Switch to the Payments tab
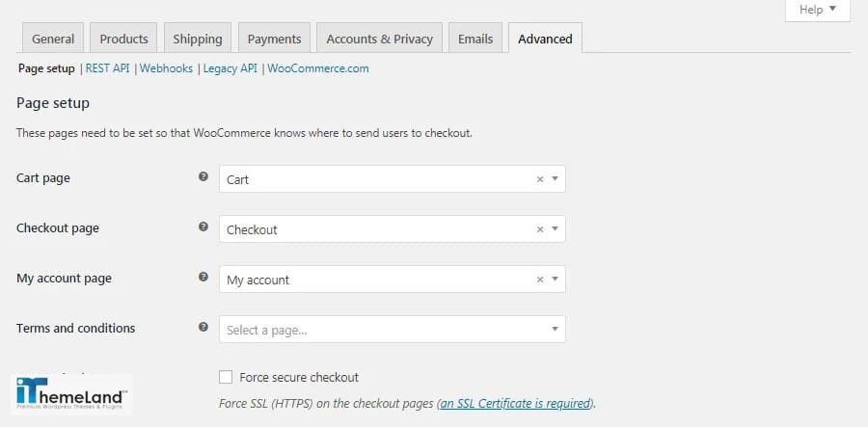Screen dimensions: 868x427 pos(274,39)
